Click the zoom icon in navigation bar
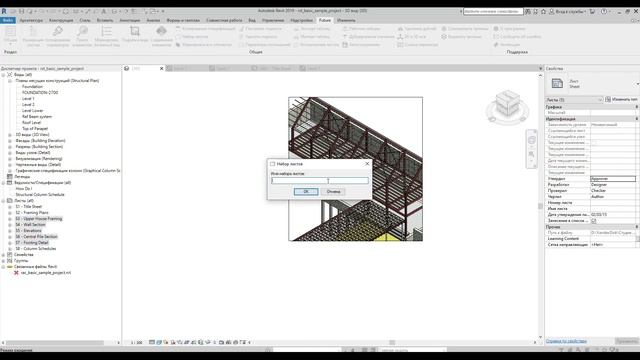This screenshot has height=360, width=640. pos(531,155)
